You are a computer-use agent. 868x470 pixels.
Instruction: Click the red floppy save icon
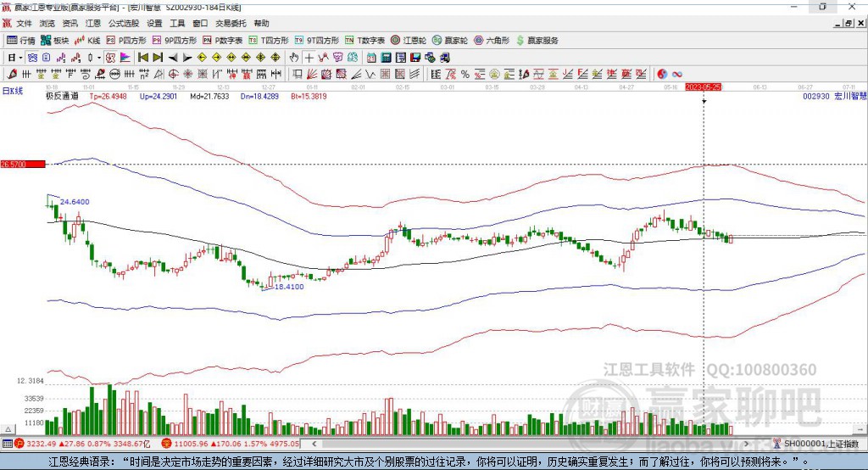415,58
